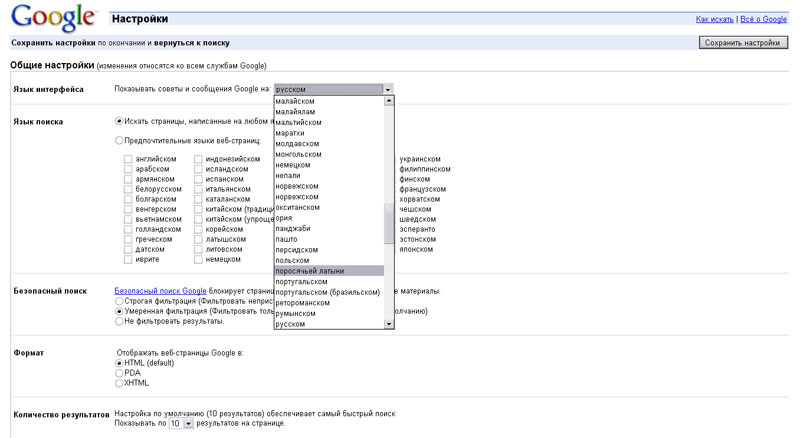Click the филиппинском language label

pyautogui.click(x=425, y=169)
